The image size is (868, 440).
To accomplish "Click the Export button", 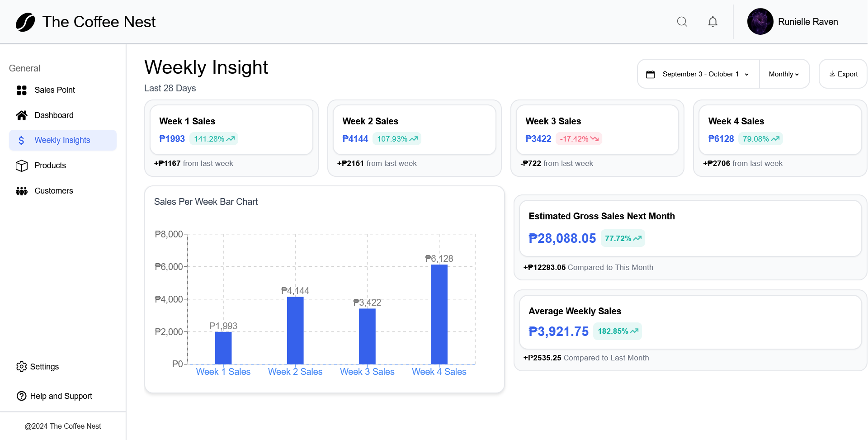I will [843, 74].
